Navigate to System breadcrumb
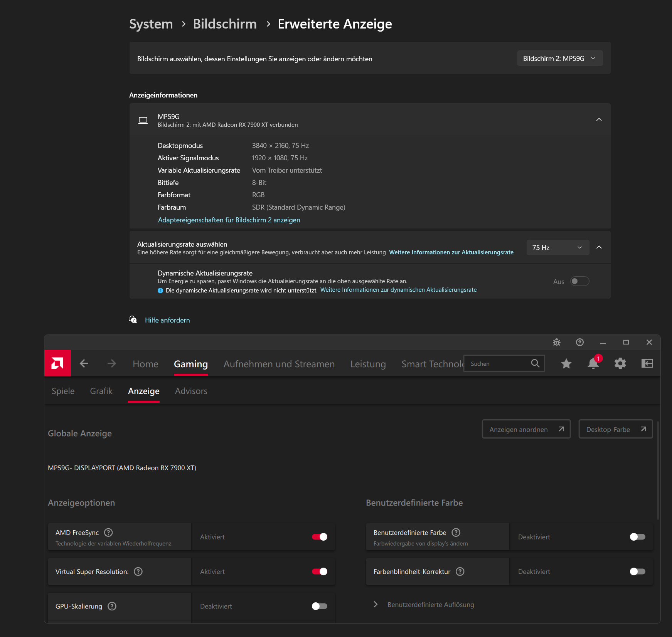672x637 pixels. coord(151,24)
